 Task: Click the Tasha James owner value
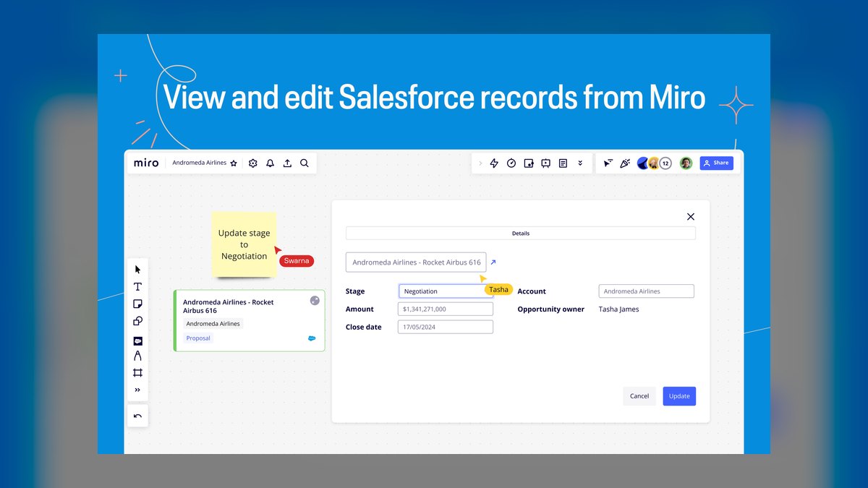click(619, 309)
